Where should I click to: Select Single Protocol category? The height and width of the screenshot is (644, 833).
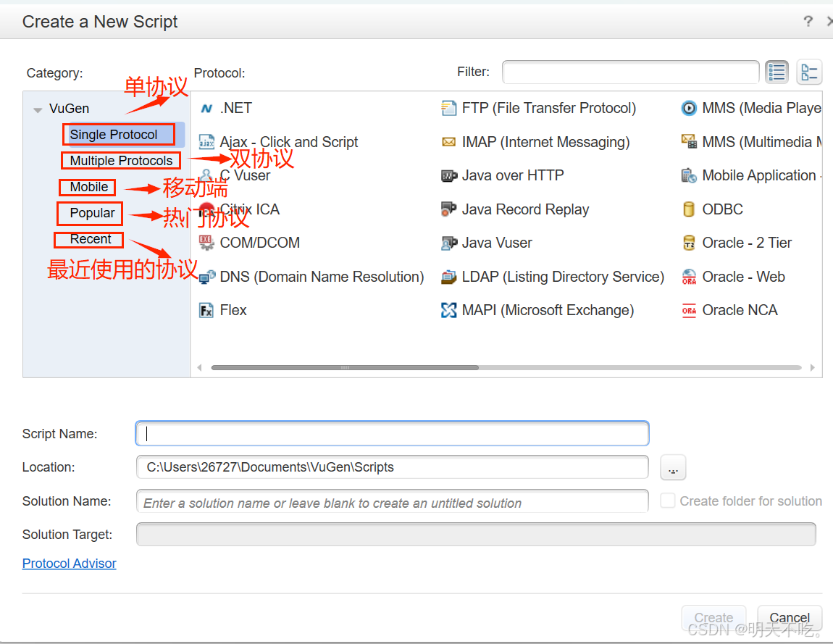pyautogui.click(x=114, y=135)
